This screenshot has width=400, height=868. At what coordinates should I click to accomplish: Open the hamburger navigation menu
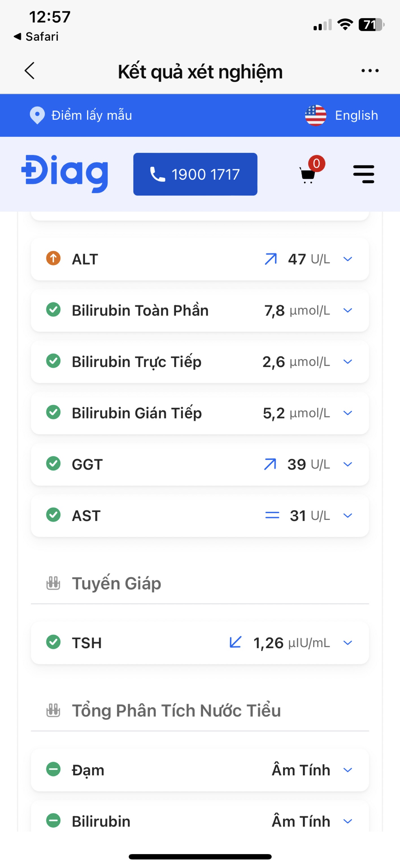coord(364,174)
